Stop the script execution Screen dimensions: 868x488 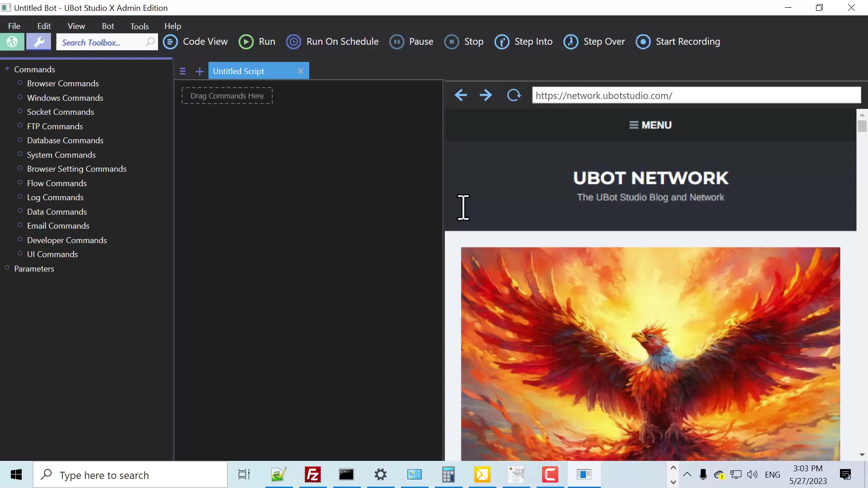coord(464,42)
